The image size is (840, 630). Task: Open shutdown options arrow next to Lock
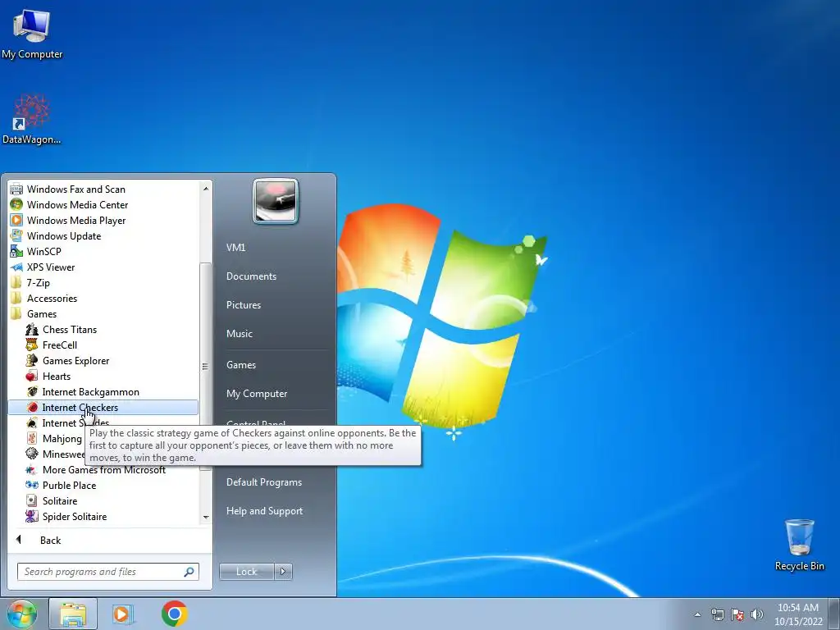[283, 572]
